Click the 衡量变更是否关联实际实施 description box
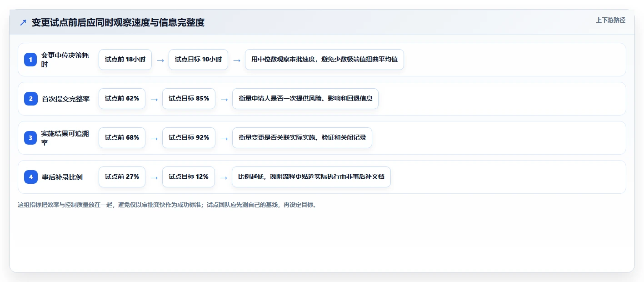The image size is (644, 282). click(x=302, y=138)
